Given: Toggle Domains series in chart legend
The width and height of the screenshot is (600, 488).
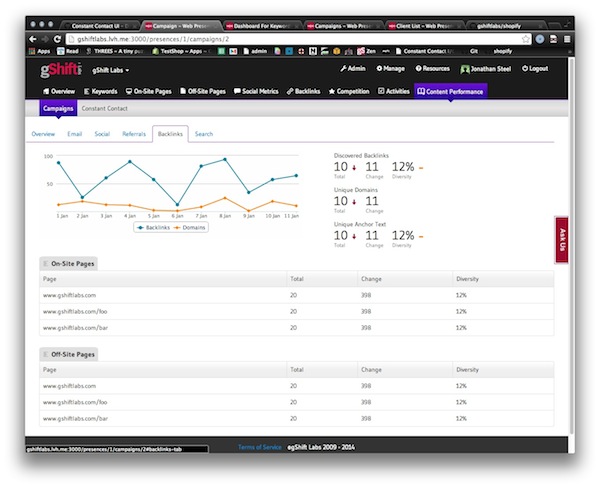Looking at the screenshot, I should 190,228.
